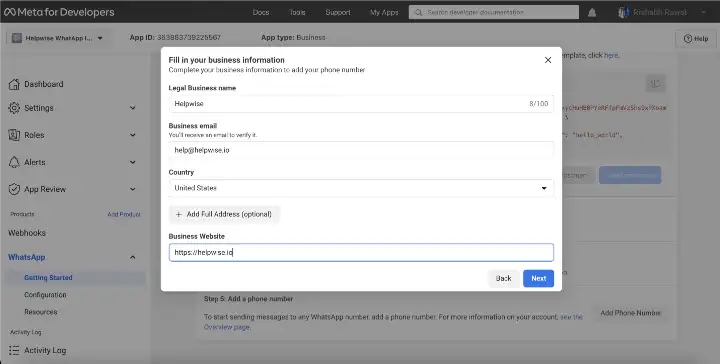Image resolution: width=720 pixels, height=364 pixels.
Task: Click the Dashboard home icon
Action: pos(14,84)
